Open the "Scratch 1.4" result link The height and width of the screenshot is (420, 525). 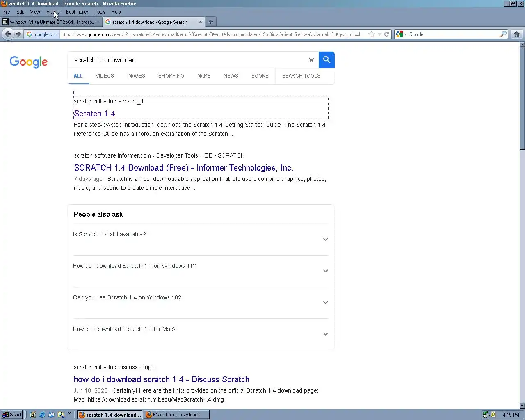(x=94, y=114)
